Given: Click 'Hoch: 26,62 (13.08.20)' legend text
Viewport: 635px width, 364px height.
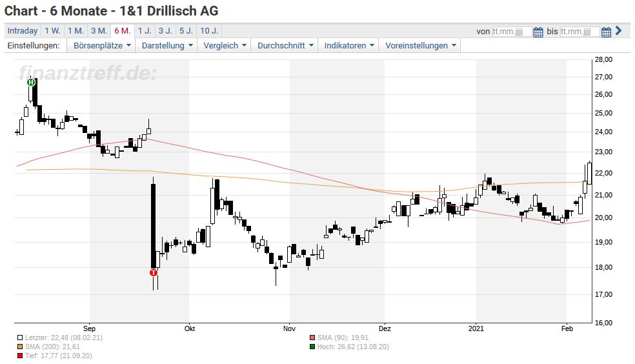Looking at the screenshot, I should [x=353, y=347].
